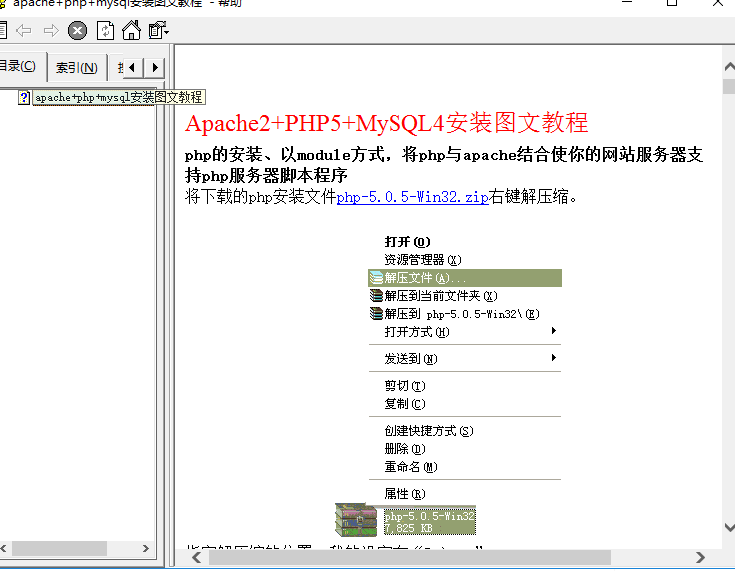This screenshot has width=735, height=571.
Task: Click the Forward arrow in help toolbar
Action: [x=51, y=31]
